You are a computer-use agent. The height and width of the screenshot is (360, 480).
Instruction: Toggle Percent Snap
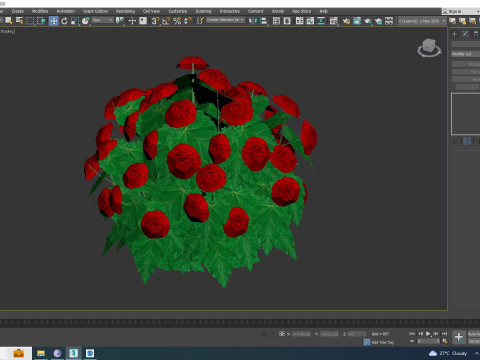pyautogui.click(x=177, y=21)
